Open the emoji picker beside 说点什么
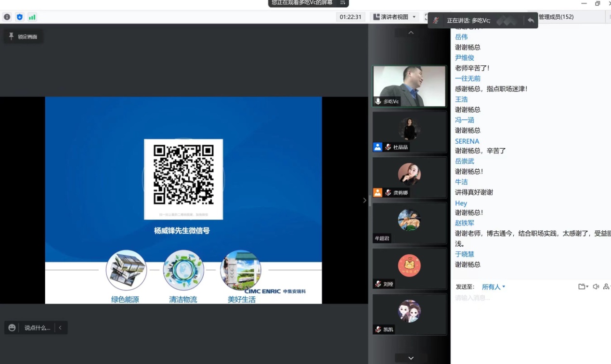The height and width of the screenshot is (364, 611). click(12, 327)
